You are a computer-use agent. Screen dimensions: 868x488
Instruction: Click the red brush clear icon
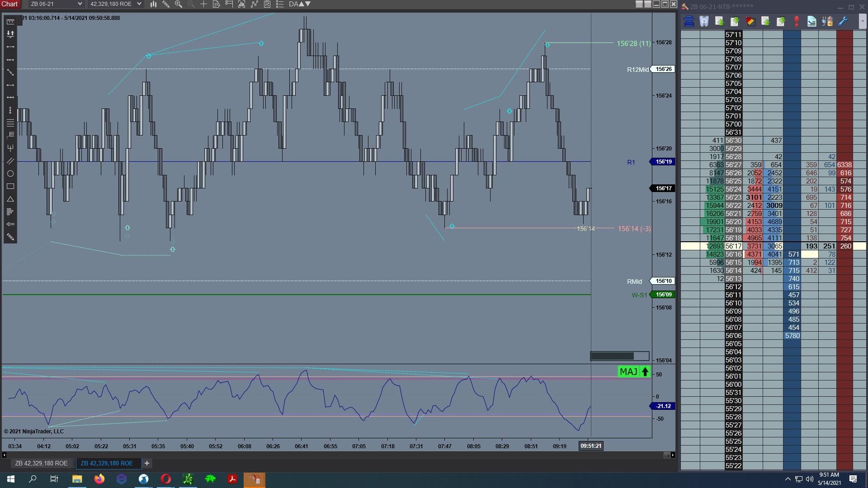[750, 21]
